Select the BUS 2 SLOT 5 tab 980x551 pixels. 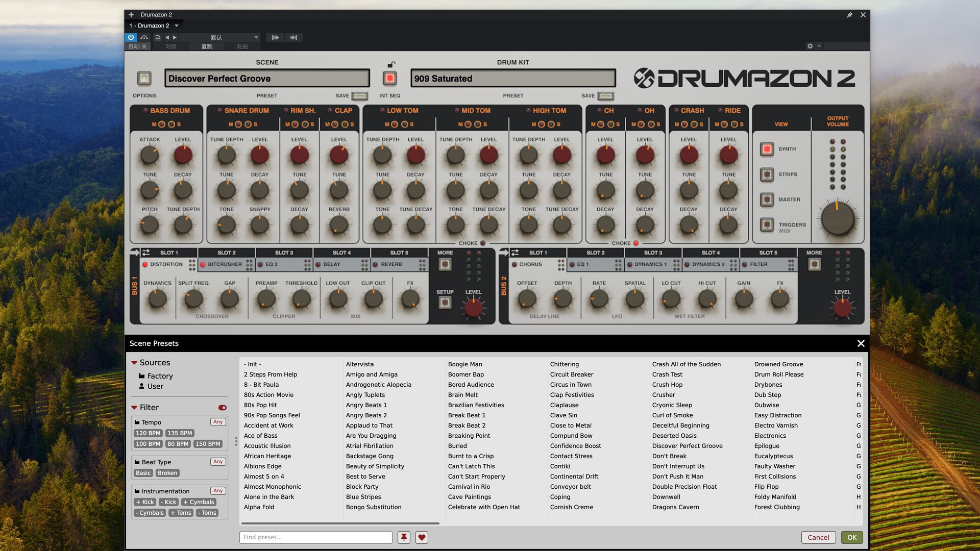click(768, 253)
